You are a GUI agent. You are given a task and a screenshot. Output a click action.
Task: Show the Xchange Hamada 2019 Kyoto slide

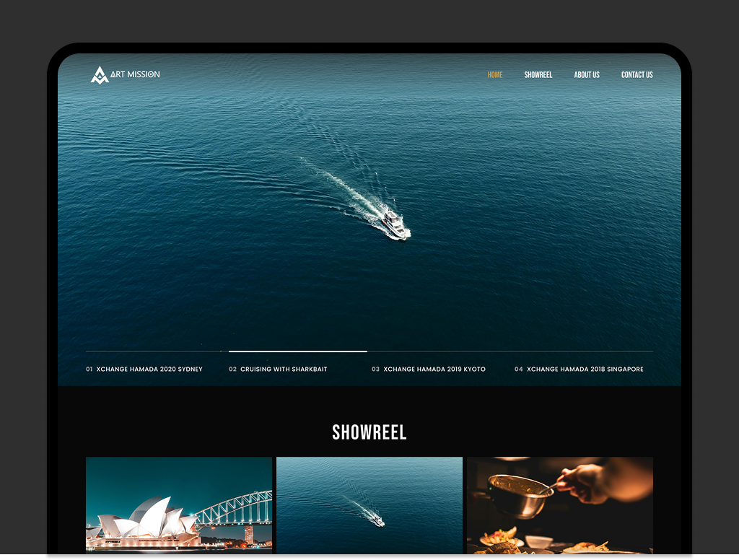[x=434, y=369]
